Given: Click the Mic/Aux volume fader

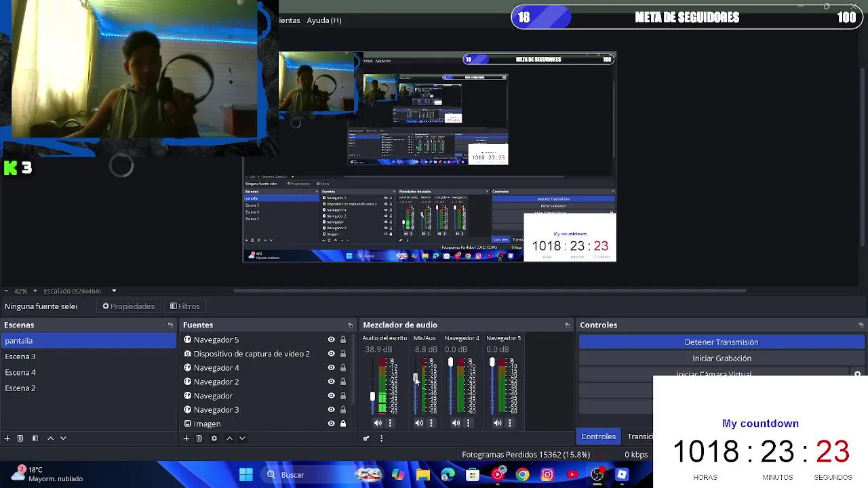Looking at the screenshot, I should [416, 378].
